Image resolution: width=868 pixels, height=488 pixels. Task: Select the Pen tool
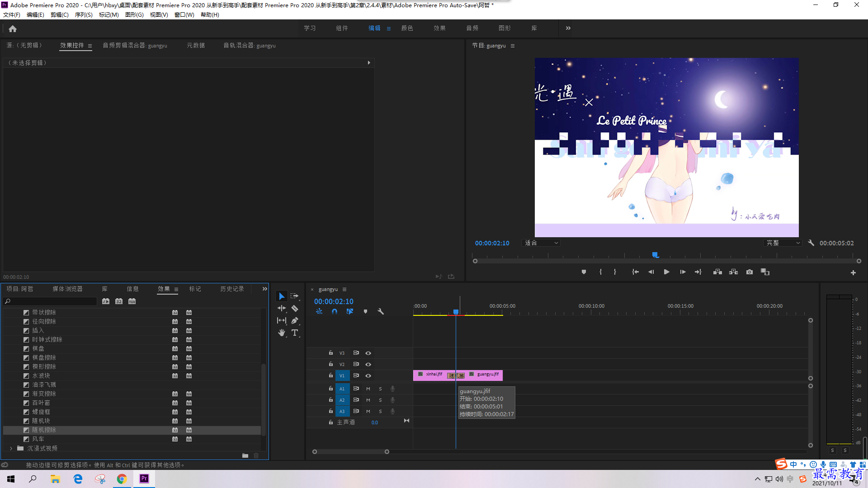point(295,320)
